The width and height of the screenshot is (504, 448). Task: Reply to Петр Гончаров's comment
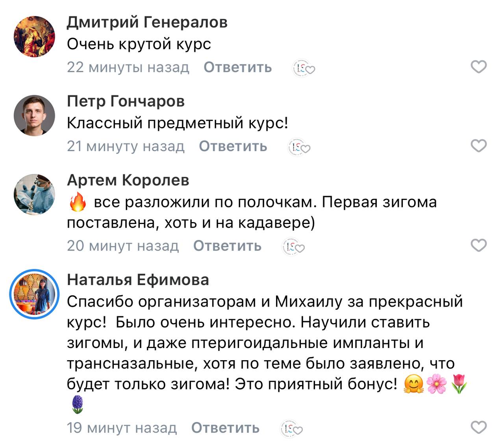[233, 146]
